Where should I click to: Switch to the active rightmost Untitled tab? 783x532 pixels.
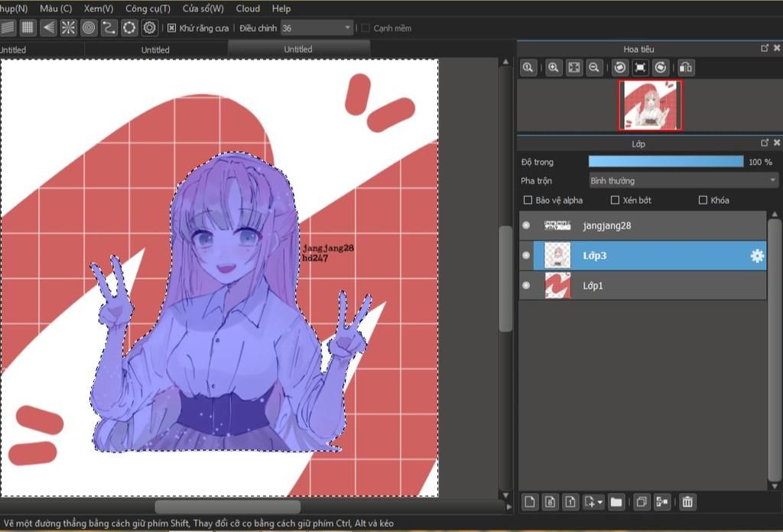pyautogui.click(x=299, y=49)
